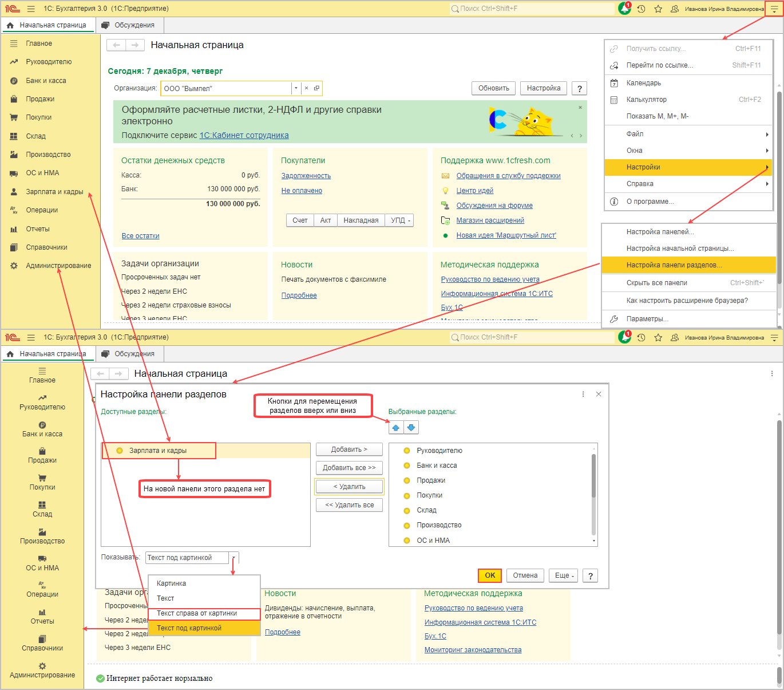The width and height of the screenshot is (784, 690).
Task: Click the favorites star in the lower window title bar
Action: point(658,337)
